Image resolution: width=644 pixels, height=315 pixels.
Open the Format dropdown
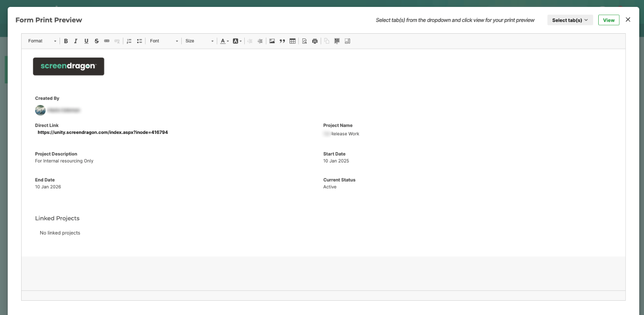[x=42, y=41]
